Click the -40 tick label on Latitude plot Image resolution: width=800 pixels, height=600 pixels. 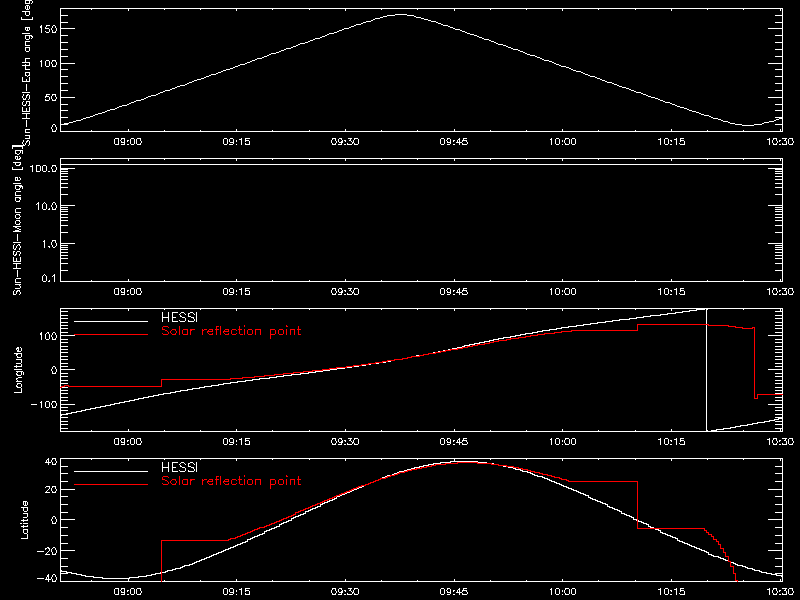47,579
